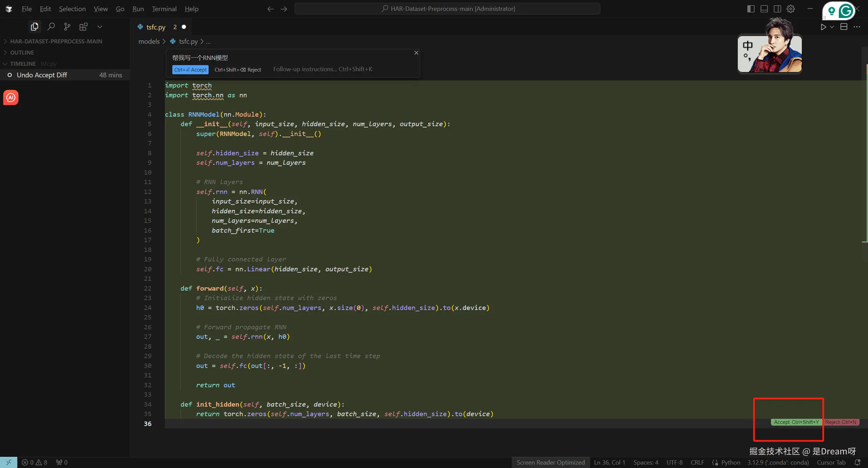
Task: Open the Explorer files icon
Action: click(x=34, y=26)
